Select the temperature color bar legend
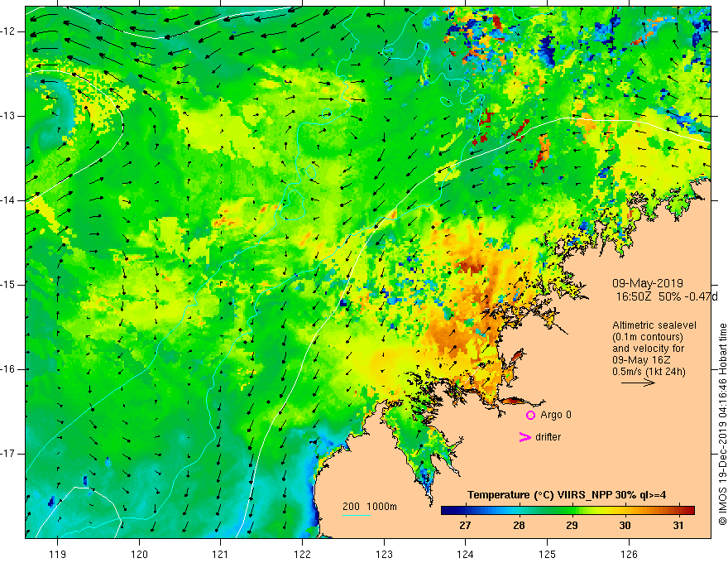The height and width of the screenshot is (563, 728). click(568, 511)
